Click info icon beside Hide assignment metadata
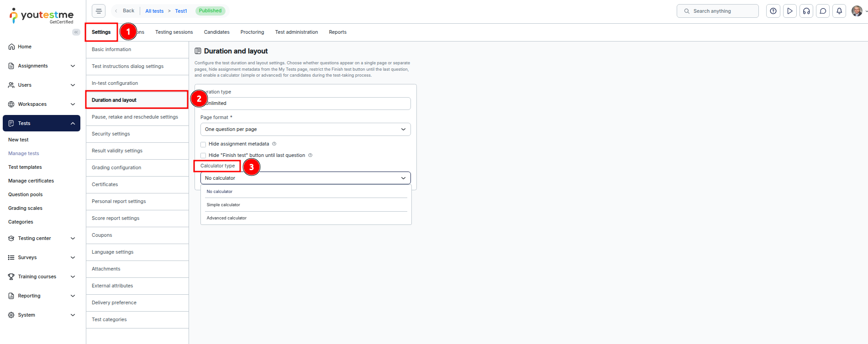The height and width of the screenshot is (344, 868). (x=274, y=144)
